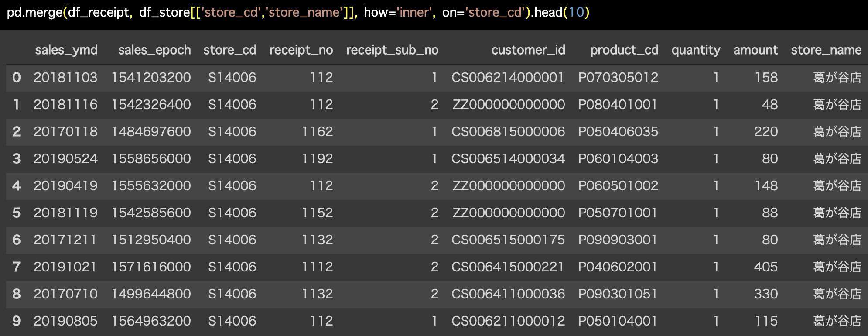The width and height of the screenshot is (868, 336).
Task: Click product_cd cell P080401001
Action: tap(618, 105)
